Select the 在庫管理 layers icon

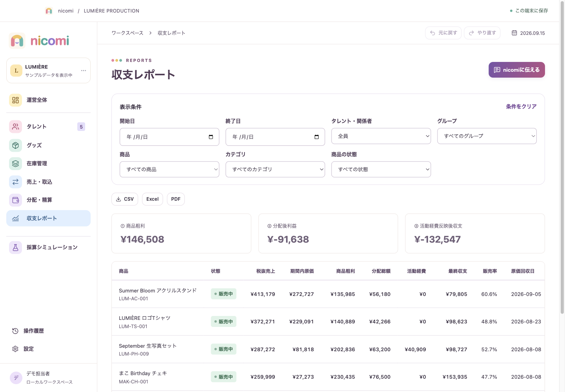coord(16,163)
